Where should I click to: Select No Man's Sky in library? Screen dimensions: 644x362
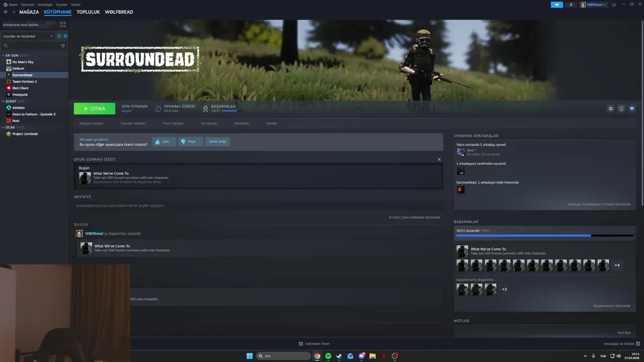(34, 62)
